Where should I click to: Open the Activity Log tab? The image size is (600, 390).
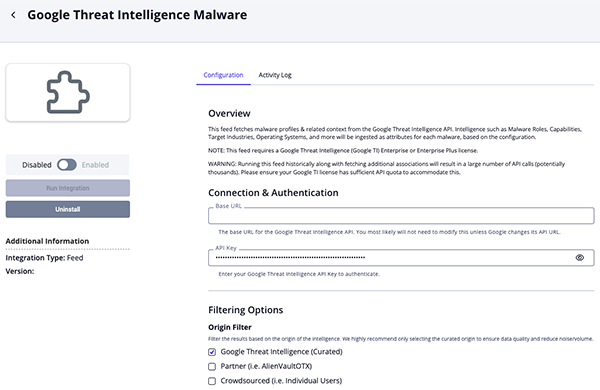[x=275, y=75]
